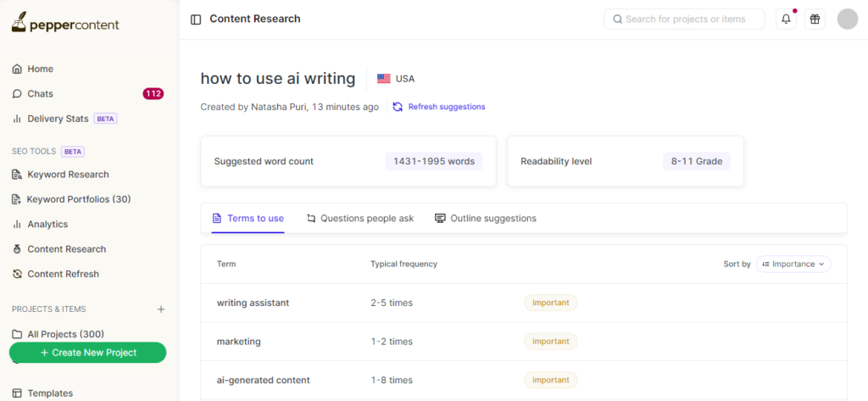Open the notifications bell

[787, 19]
